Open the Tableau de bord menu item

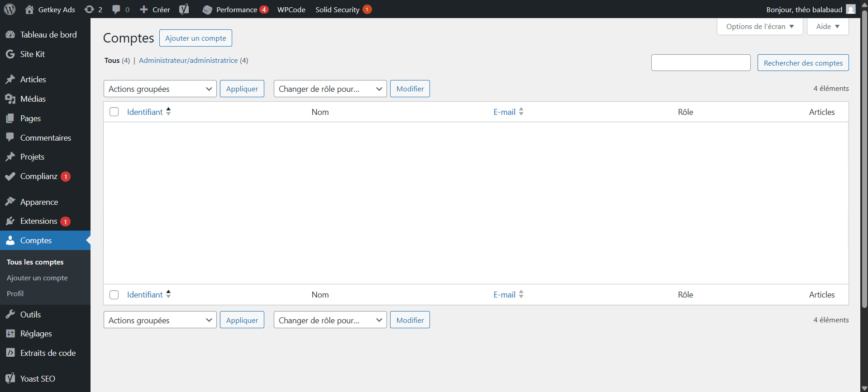coord(45,35)
